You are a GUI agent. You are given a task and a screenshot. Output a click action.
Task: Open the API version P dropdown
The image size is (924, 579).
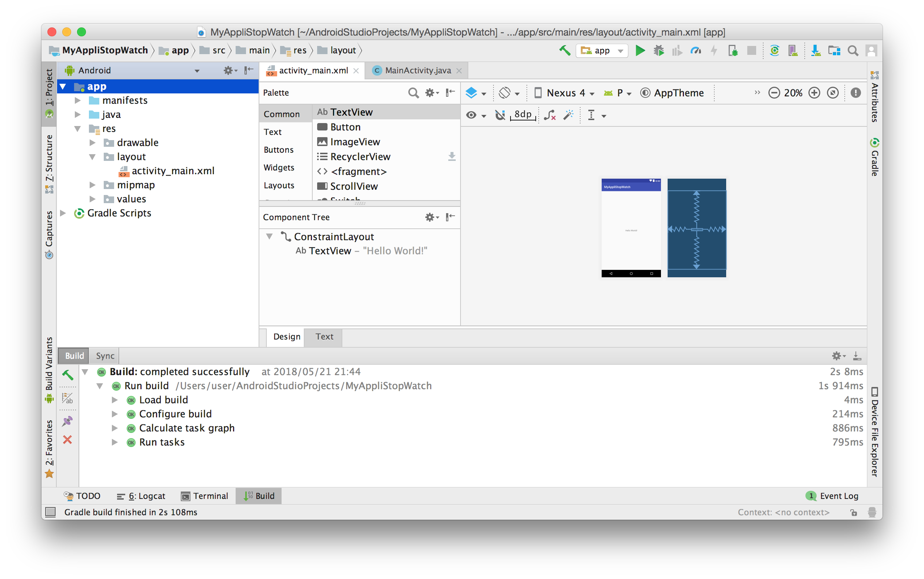[617, 93]
